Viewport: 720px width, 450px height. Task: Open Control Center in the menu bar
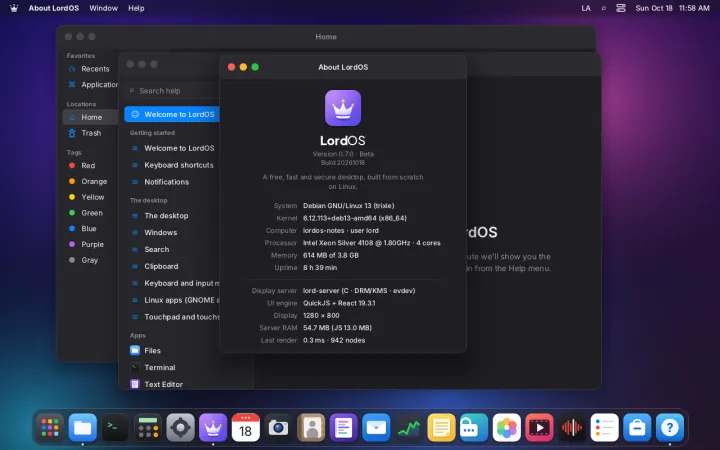pos(621,8)
